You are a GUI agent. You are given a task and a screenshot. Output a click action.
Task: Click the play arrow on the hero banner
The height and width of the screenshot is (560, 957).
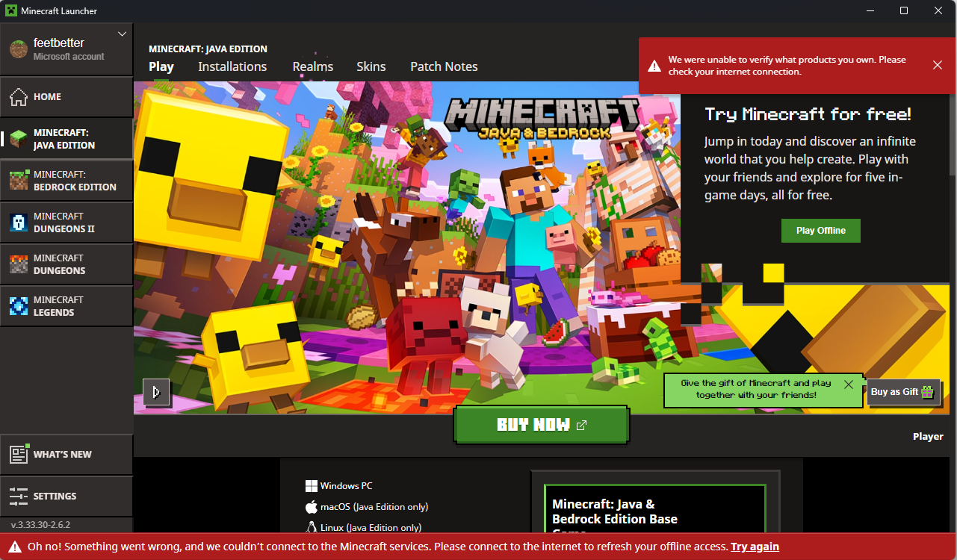pyautogui.click(x=156, y=392)
